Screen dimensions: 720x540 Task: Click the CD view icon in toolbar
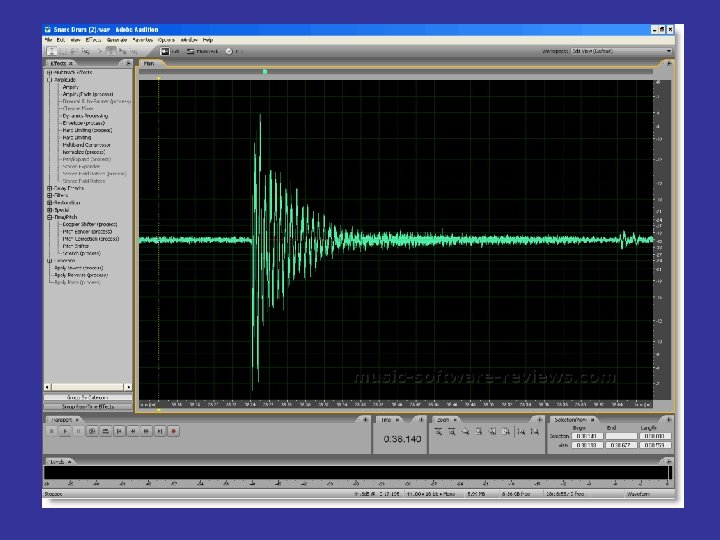point(231,51)
